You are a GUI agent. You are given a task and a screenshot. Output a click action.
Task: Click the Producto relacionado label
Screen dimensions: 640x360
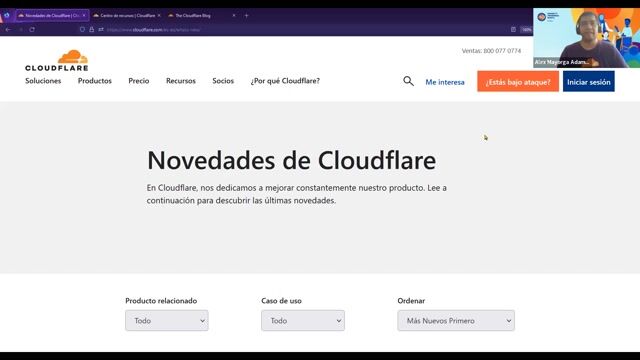161,301
